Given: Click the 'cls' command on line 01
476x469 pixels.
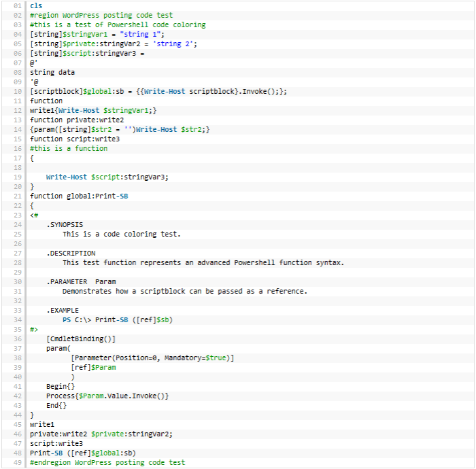Looking at the screenshot, I should [x=36, y=5].
